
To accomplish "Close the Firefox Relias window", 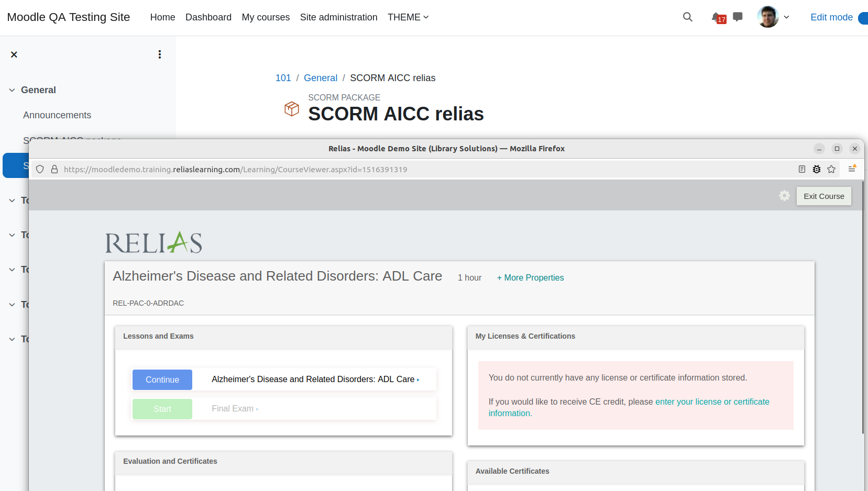I will coord(855,149).
